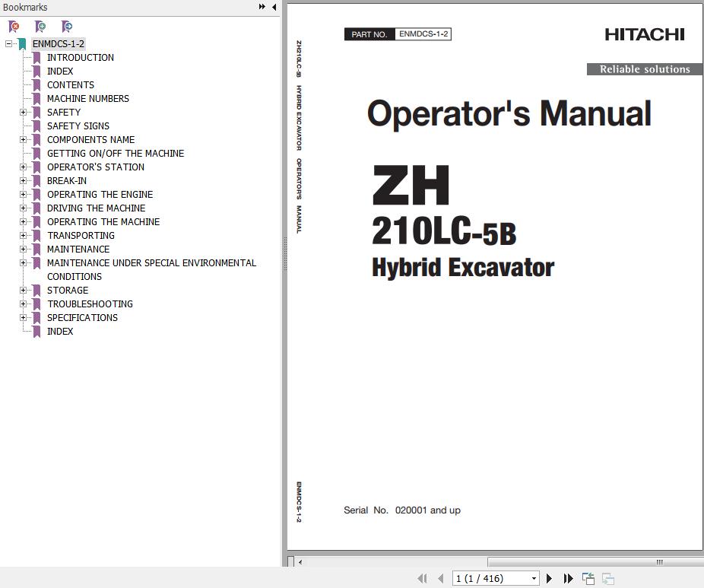This screenshot has width=704, height=588.
Task: Select the BREAK-IN bookmark label
Action: click(x=67, y=180)
